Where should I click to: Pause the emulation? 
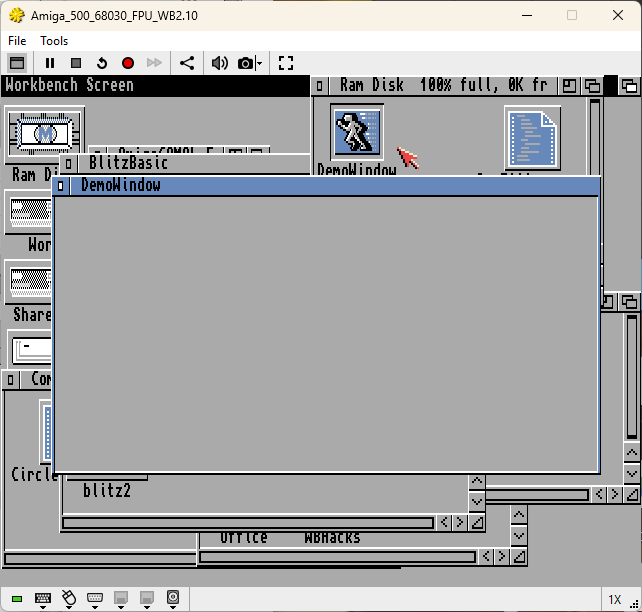point(50,63)
